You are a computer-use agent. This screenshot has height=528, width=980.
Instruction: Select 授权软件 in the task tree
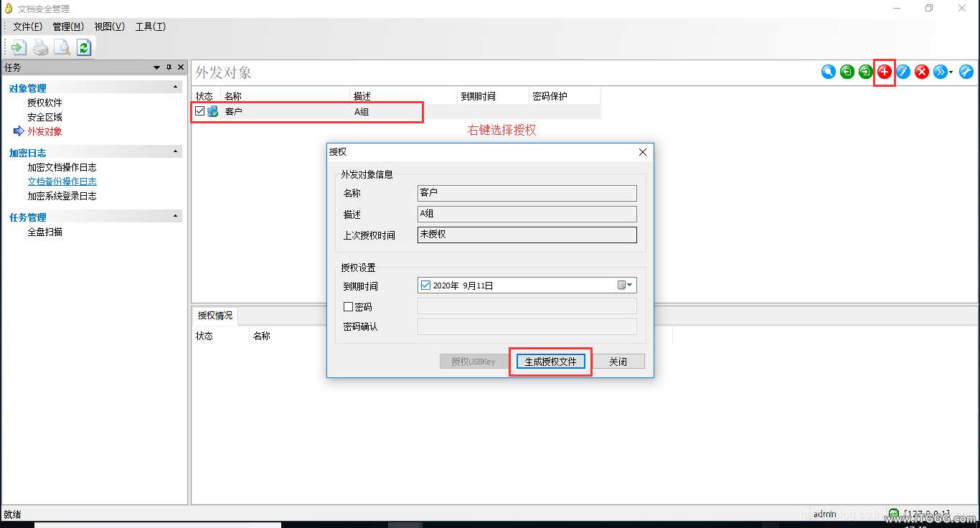[44, 103]
